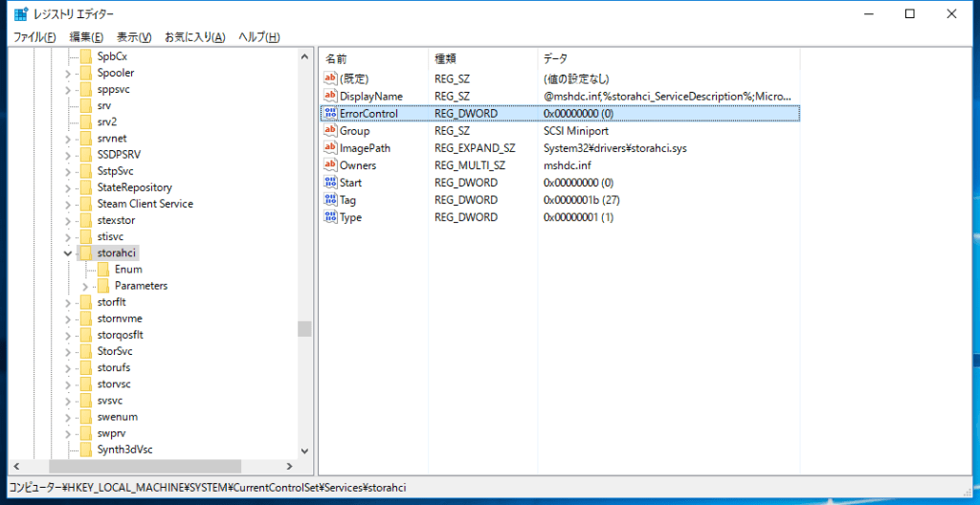Select the storvsc tree key
This screenshot has width=980, height=505.
[114, 384]
